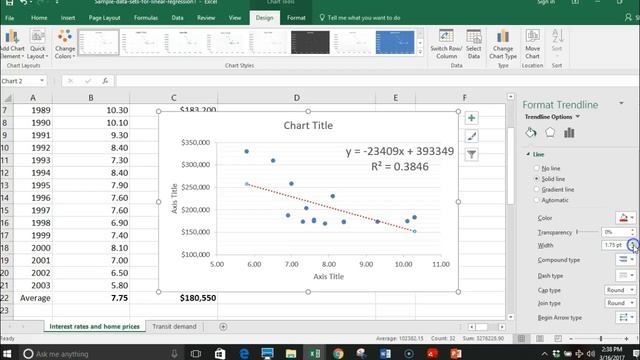Open Quick Layout gallery
The image size is (640, 360).
(x=38, y=44)
